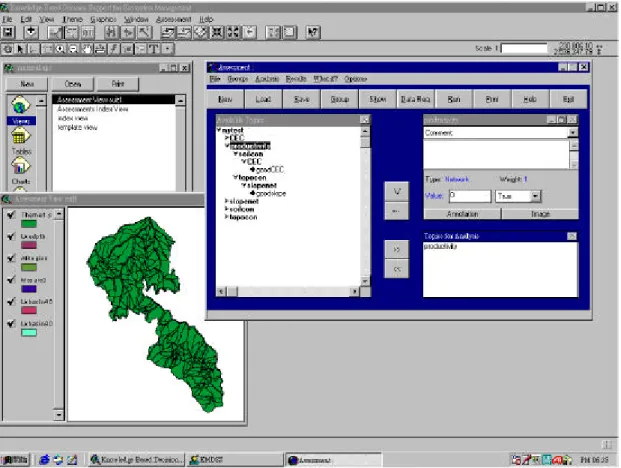Screen dimensions: 621x468
Task: Click the Value input field
Action: click(x=470, y=196)
